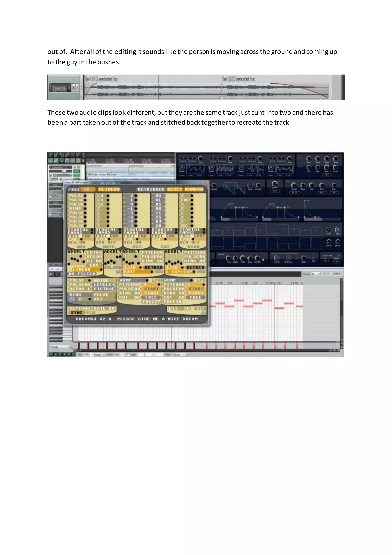The width and height of the screenshot is (392, 555).
Task: Click the save project icon in Reaper's toolbar
Action: click(62, 155)
